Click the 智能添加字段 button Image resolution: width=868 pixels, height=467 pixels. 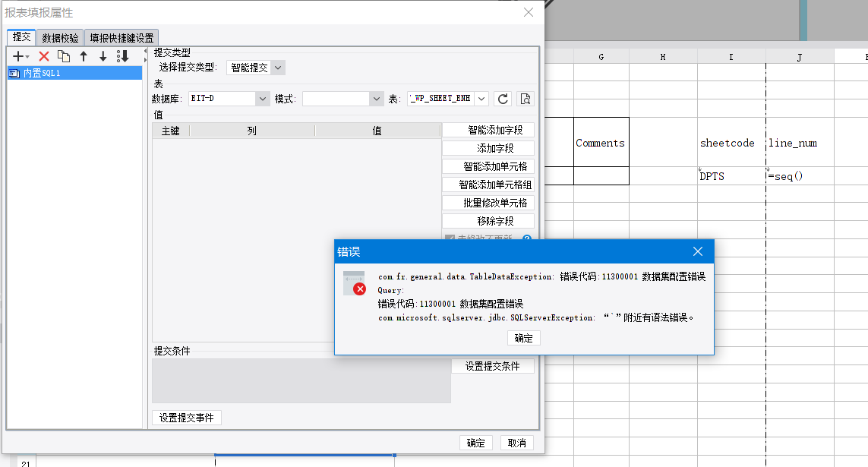488,130
